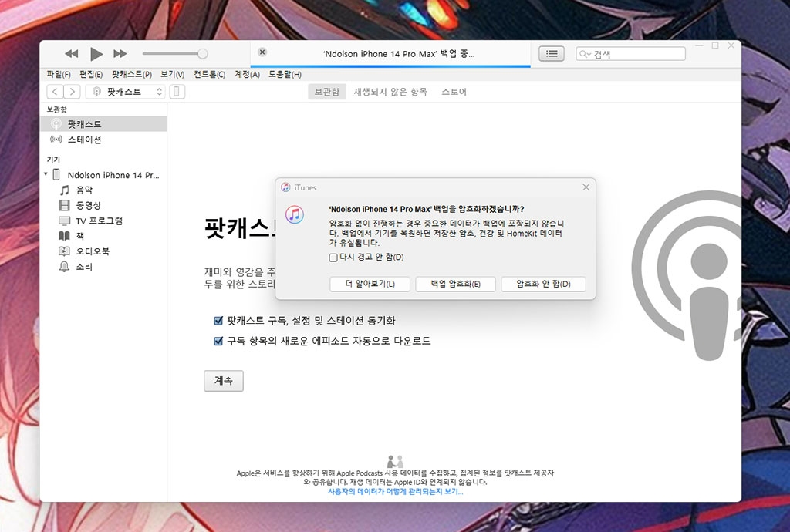Open 오디오북 under the device
Screen dimensions: 790x532
coord(93,251)
